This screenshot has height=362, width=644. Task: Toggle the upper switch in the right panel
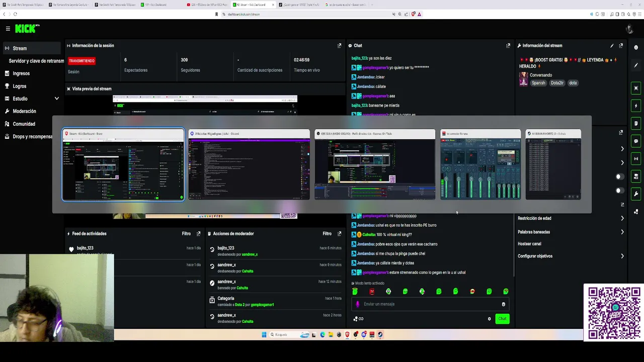click(620, 176)
